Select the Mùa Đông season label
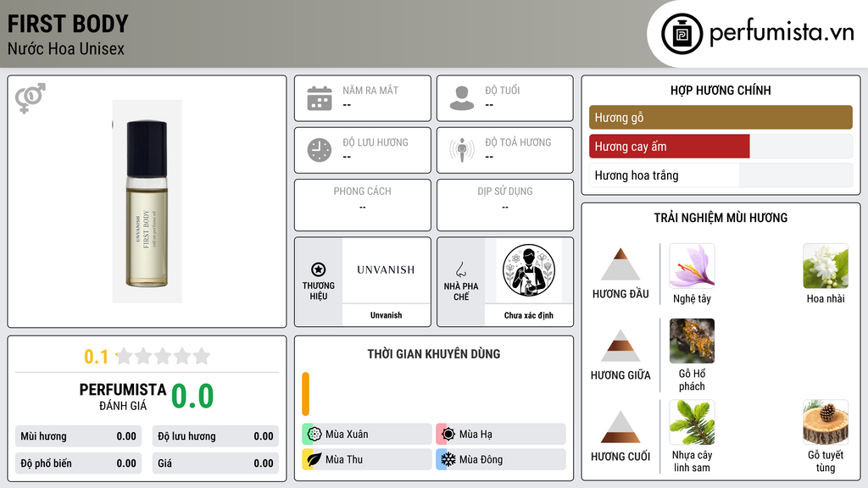Screen dimensions: 868x488 [x=481, y=459]
